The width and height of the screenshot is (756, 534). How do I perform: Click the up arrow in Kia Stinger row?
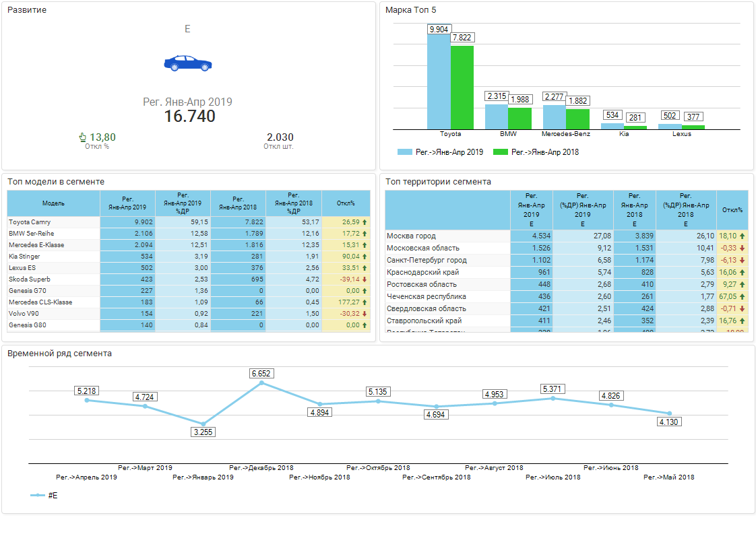(x=365, y=257)
